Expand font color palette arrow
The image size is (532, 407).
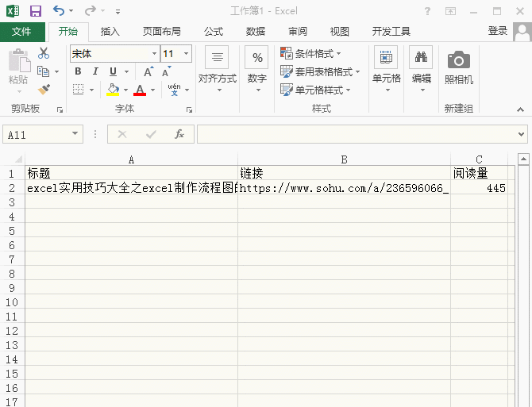(152, 90)
